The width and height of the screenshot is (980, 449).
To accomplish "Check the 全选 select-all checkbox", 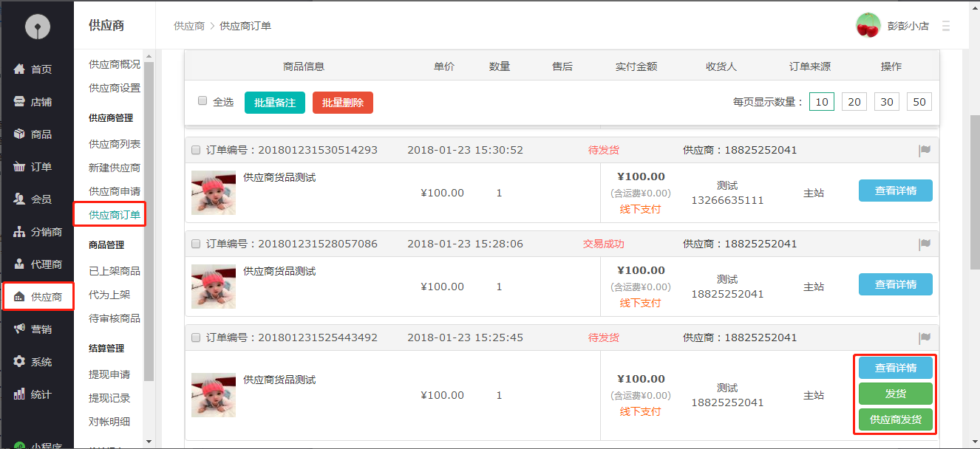I will [x=203, y=101].
